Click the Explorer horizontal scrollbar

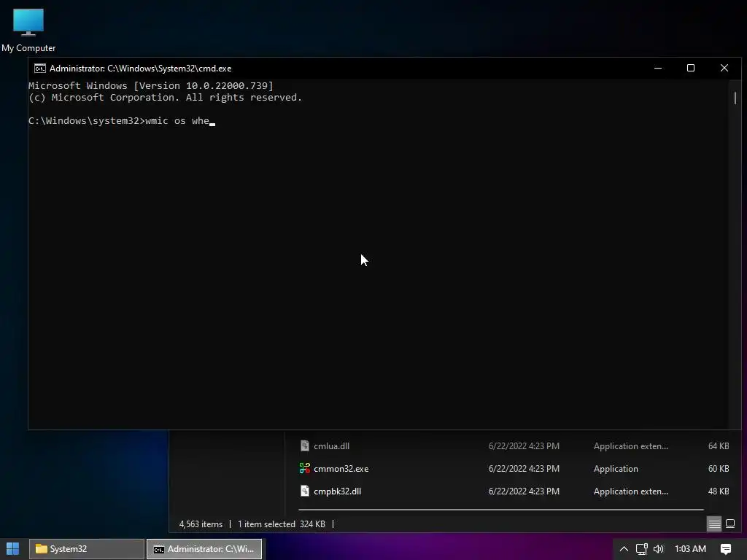501,510
